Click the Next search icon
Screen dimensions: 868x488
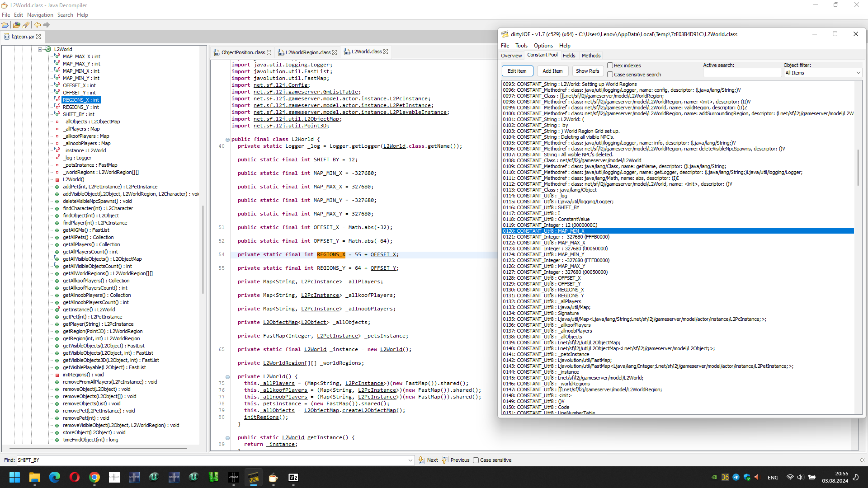[x=421, y=460]
